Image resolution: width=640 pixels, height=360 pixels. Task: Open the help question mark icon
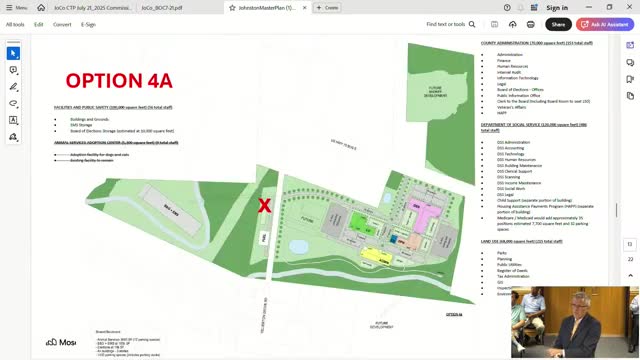point(507,8)
